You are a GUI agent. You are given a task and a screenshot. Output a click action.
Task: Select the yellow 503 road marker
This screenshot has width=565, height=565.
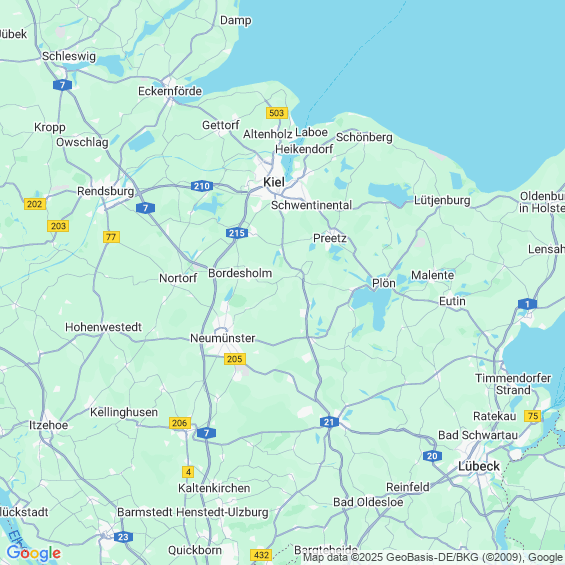[x=277, y=113]
